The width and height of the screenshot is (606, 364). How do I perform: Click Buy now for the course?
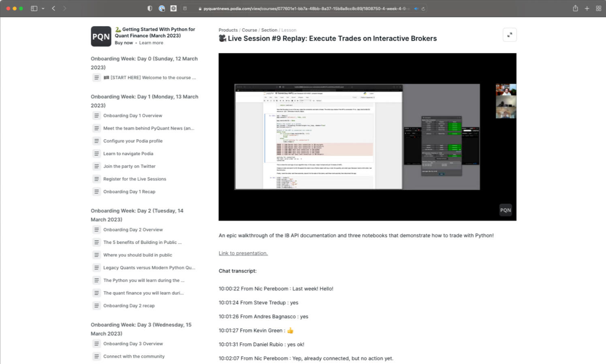(124, 43)
